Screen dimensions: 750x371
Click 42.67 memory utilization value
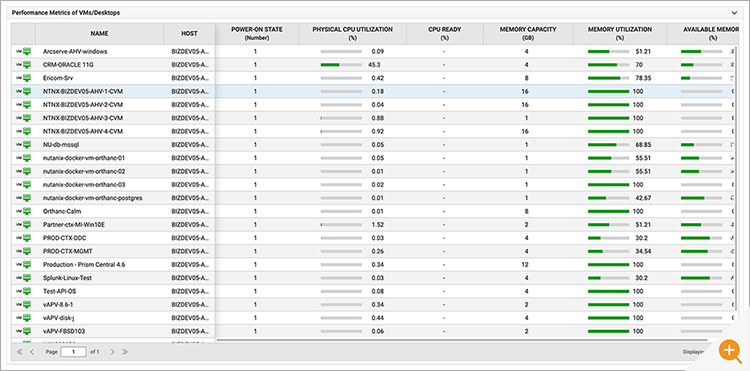tap(643, 198)
